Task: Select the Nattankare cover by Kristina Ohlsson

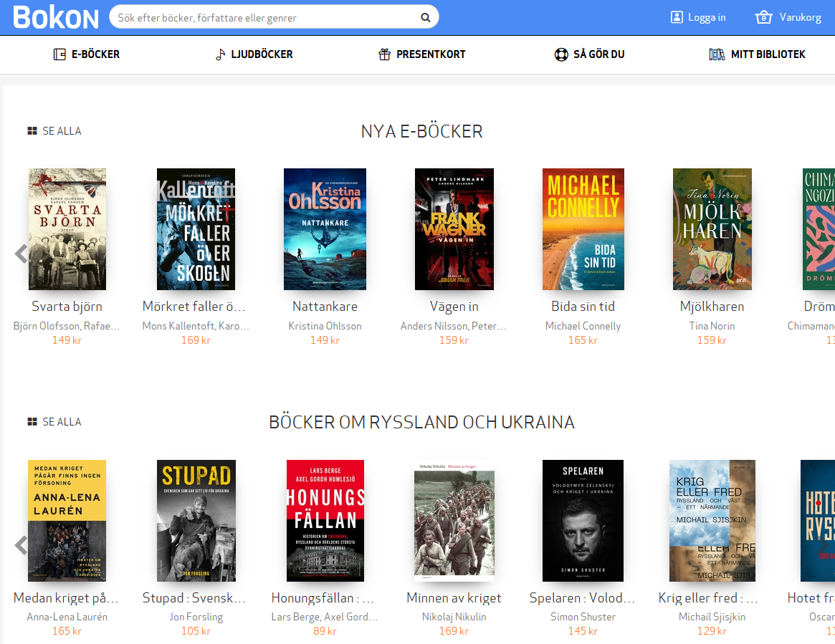Action: (325, 229)
